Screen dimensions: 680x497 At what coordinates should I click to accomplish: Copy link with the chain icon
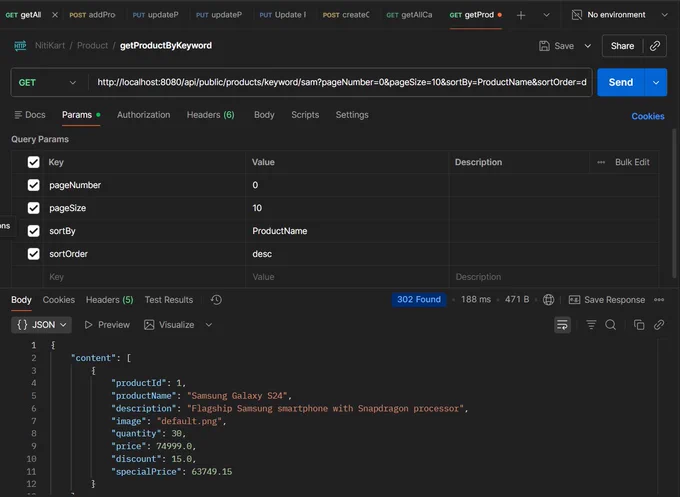click(655, 46)
